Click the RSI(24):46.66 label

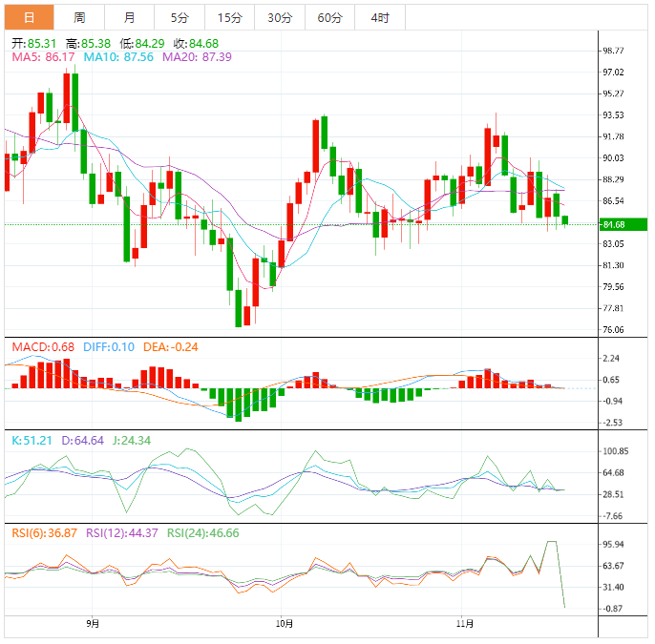(x=203, y=533)
